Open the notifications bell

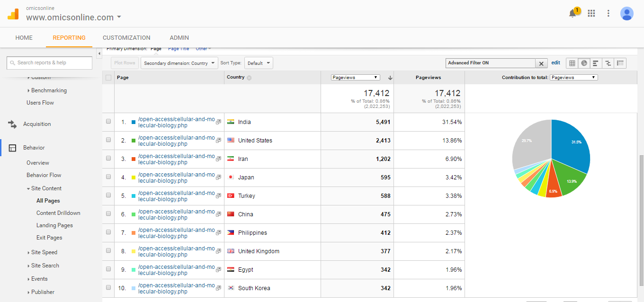point(572,13)
